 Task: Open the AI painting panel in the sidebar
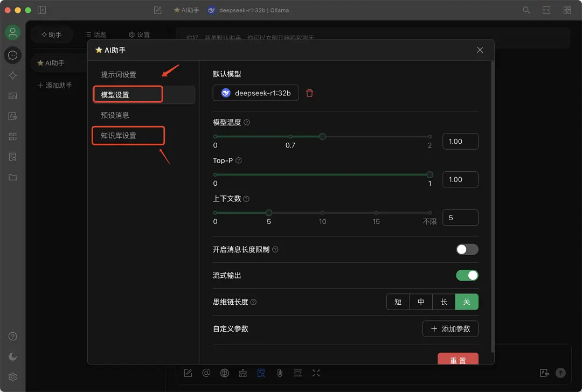(13, 96)
